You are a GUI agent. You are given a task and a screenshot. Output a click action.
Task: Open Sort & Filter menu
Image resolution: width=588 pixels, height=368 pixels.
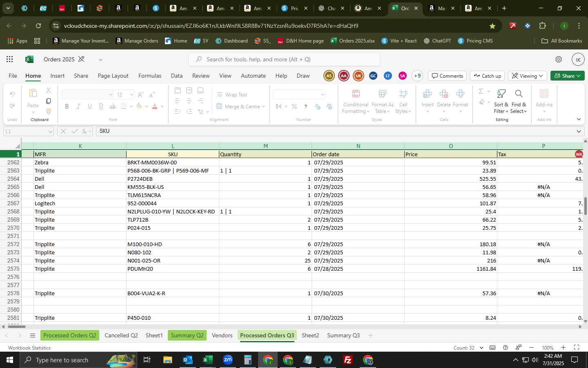pyautogui.click(x=501, y=102)
